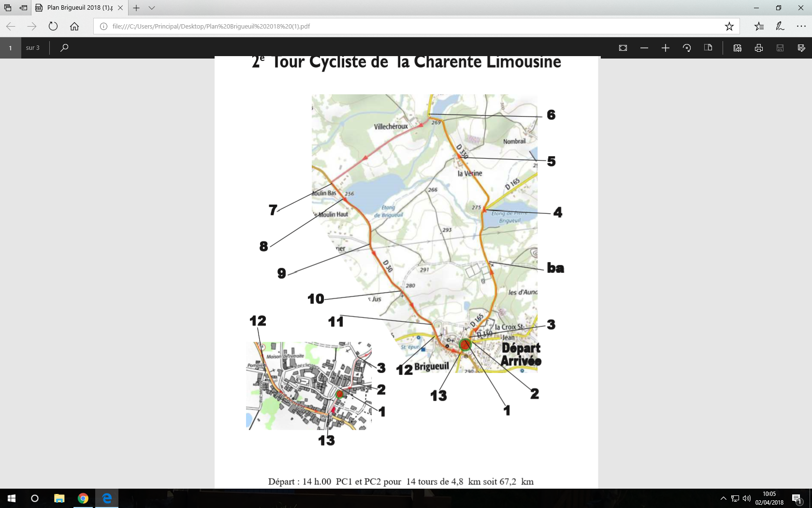The height and width of the screenshot is (508, 812).
Task: Star this page as a favorite
Action: 729,26
